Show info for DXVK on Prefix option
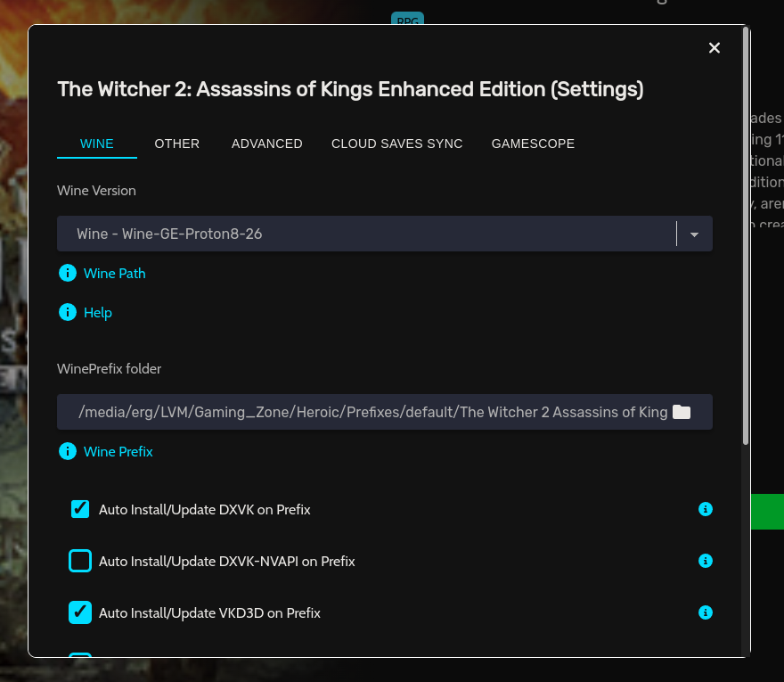This screenshot has width=784, height=682. click(705, 509)
